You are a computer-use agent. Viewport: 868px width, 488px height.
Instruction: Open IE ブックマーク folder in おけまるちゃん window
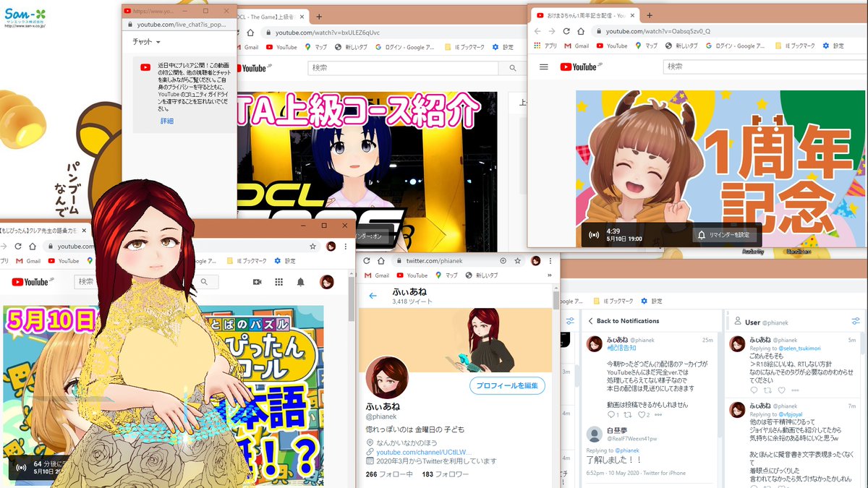pyautogui.click(x=794, y=46)
